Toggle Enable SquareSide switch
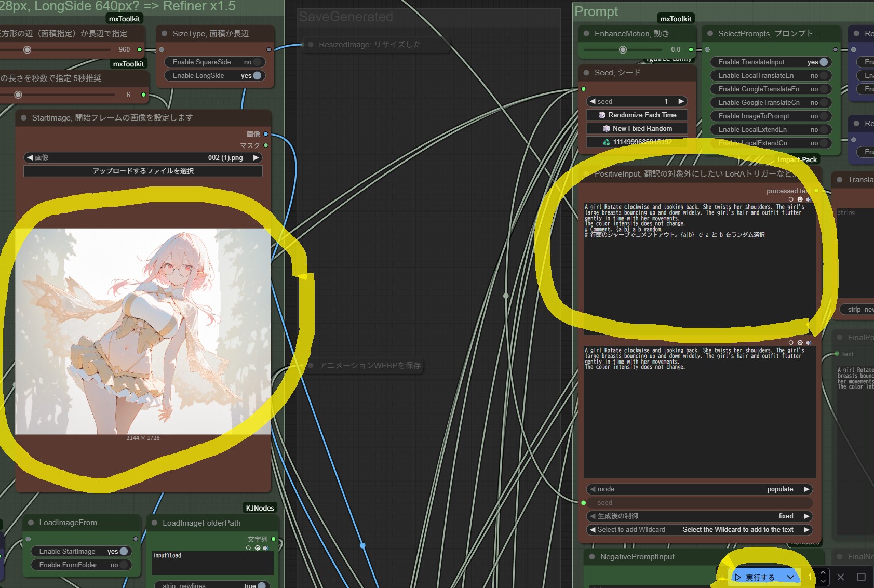Viewport: 874px width, 588px height. pyautogui.click(x=257, y=62)
